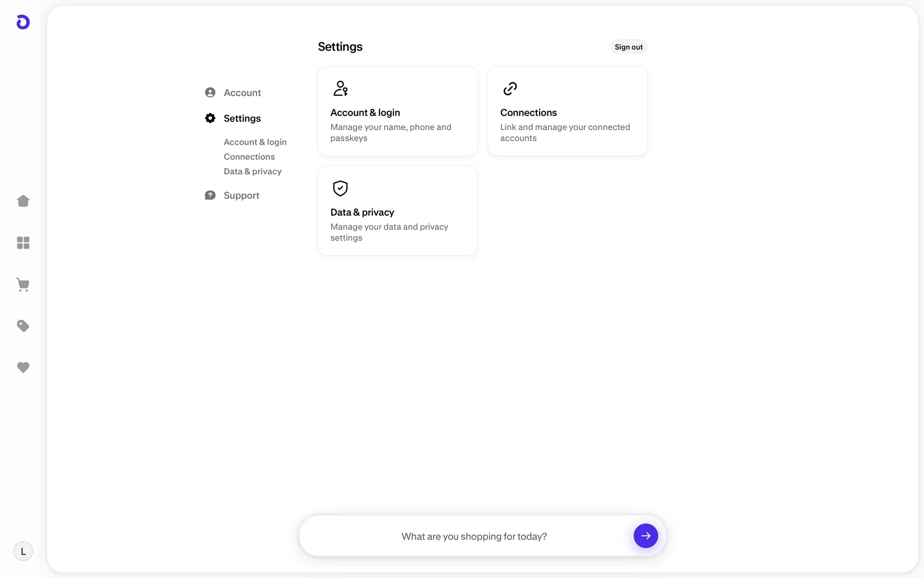Open the grid dashboard icon in the sidebar
Viewport: 924px width, 578px height.
click(23, 243)
